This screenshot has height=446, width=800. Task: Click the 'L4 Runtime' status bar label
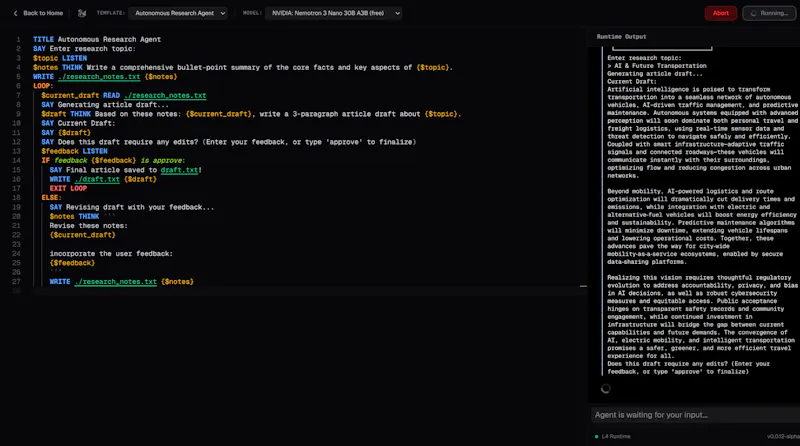(x=616, y=436)
